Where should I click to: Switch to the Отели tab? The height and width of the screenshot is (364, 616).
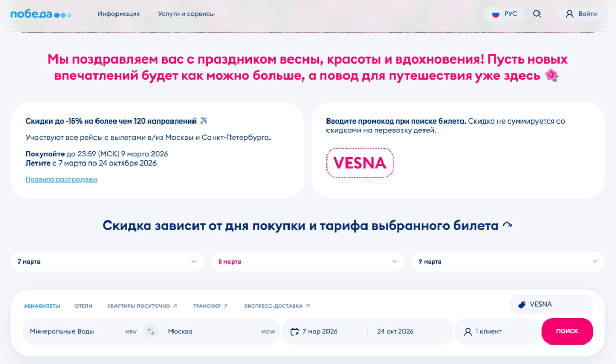coord(84,306)
